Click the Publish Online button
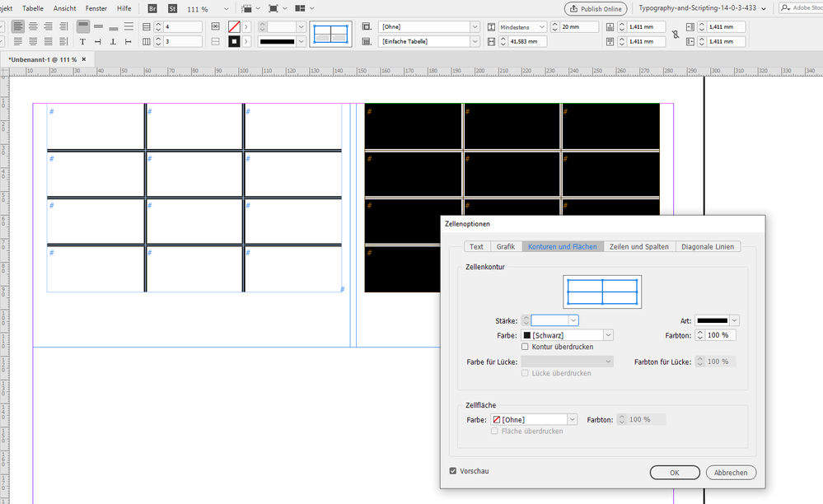 [x=596, y=9]
